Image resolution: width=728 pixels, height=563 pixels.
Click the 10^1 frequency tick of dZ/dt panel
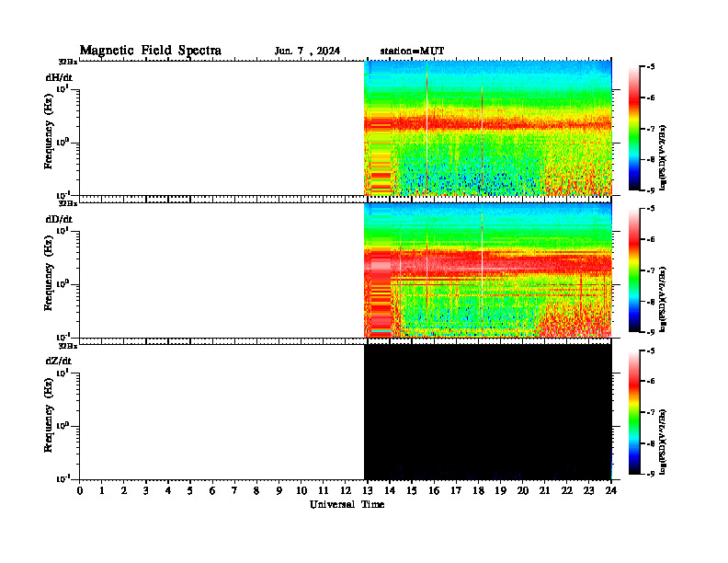tap(63, 372)
